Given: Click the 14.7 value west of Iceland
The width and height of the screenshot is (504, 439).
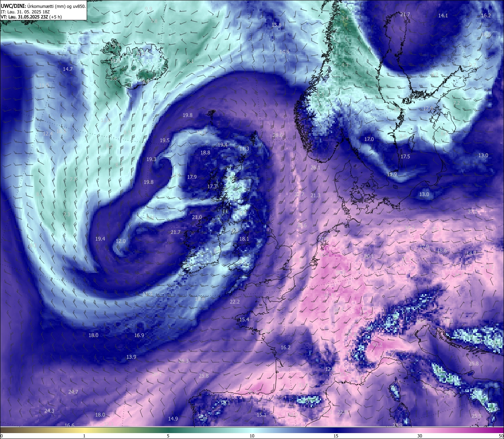Looking at the screenshot, I should tap(68, 69).
